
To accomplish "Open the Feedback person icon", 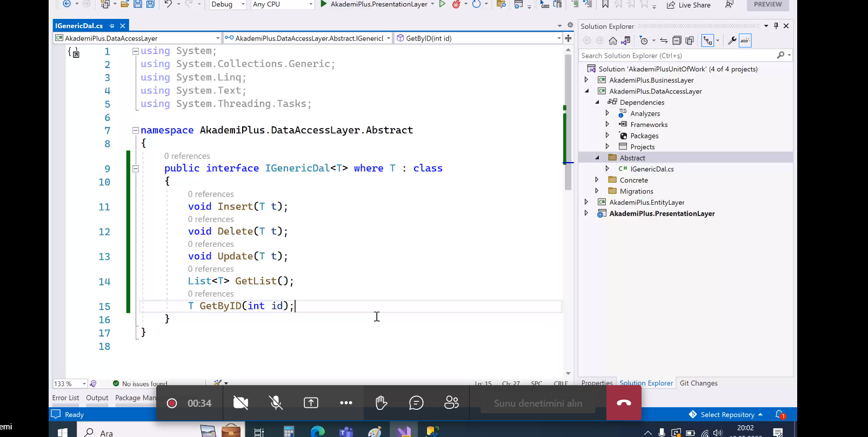I will [729, 4].
